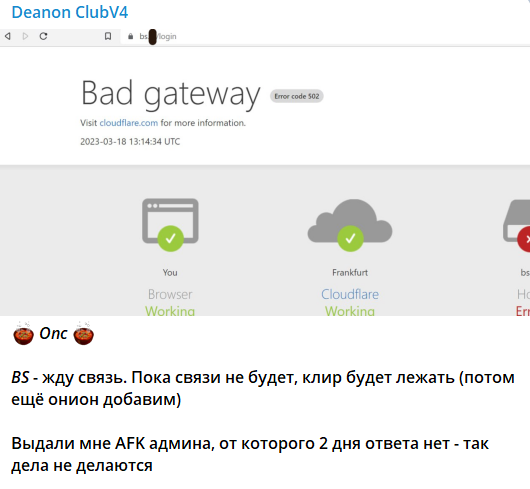530x489 pixels.
Task: Click the italic Onc heading text
Action: click(x=53, y=334)
